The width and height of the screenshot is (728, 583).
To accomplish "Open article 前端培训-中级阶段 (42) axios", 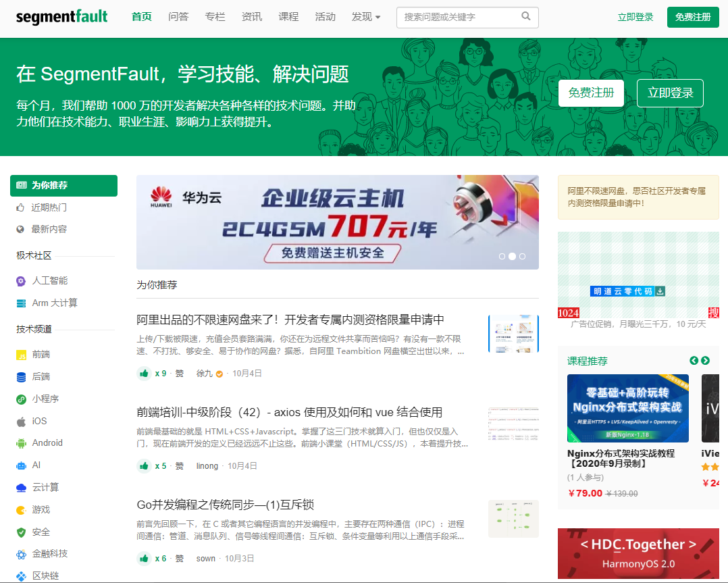I will coord(289,412).
